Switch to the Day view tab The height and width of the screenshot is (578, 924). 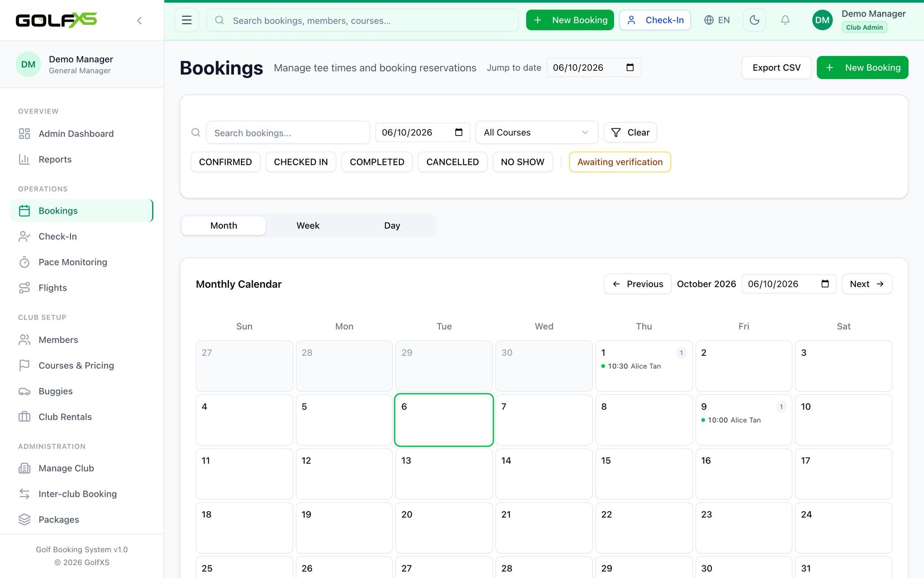pyautogui.click(x=392, y=226)
